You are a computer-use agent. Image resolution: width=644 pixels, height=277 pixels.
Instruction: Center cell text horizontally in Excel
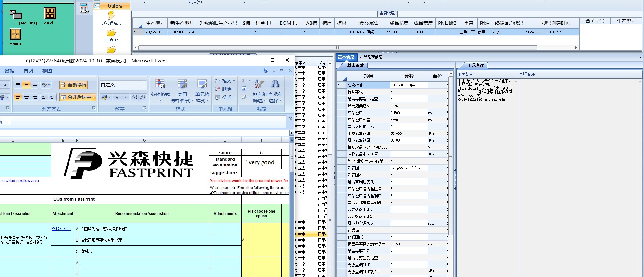(x=26, y=97)
